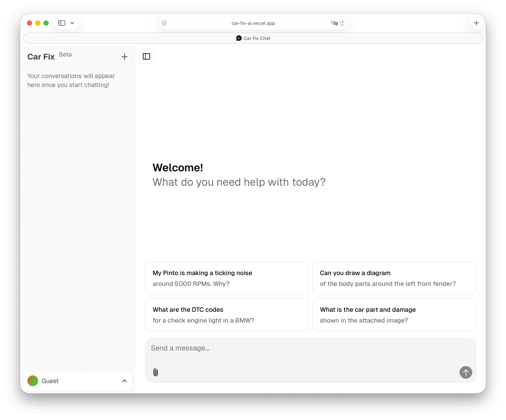This screenshot has width=506, height=420.
Task: Click the browser reload page icon
Action: [342, 23]
